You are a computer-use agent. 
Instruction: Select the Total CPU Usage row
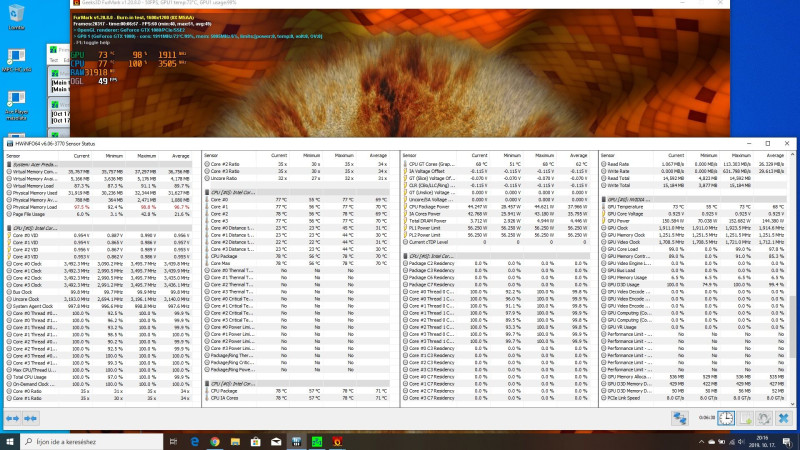(x=99, y=377)
